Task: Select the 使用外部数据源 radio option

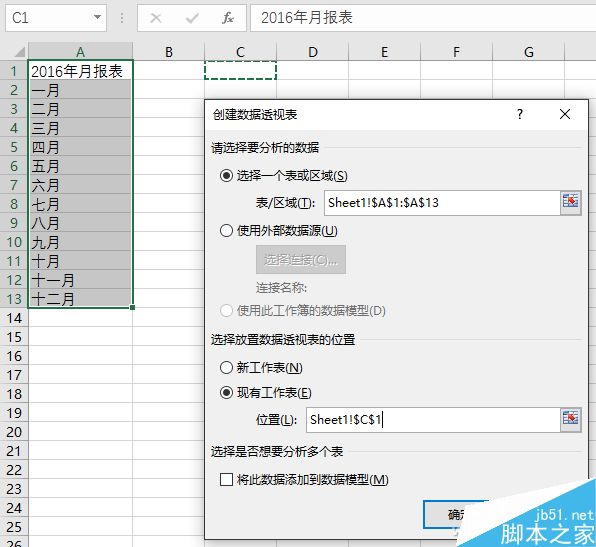Action: click(226, 230)
